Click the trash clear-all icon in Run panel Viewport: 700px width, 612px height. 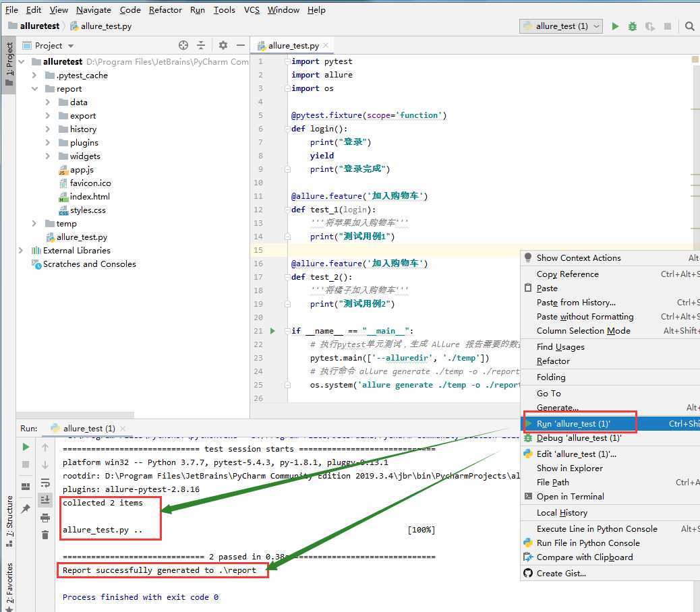click(45, 534)
